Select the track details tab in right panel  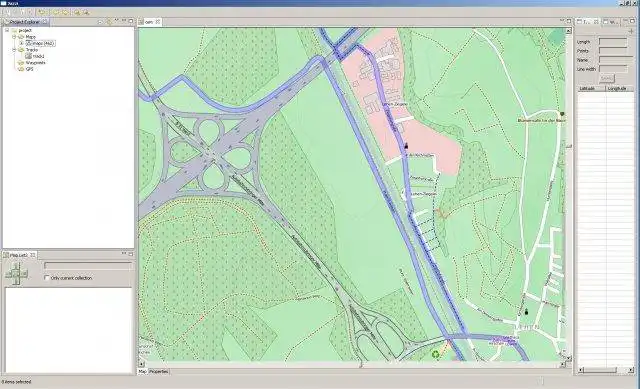click(587, 22)
